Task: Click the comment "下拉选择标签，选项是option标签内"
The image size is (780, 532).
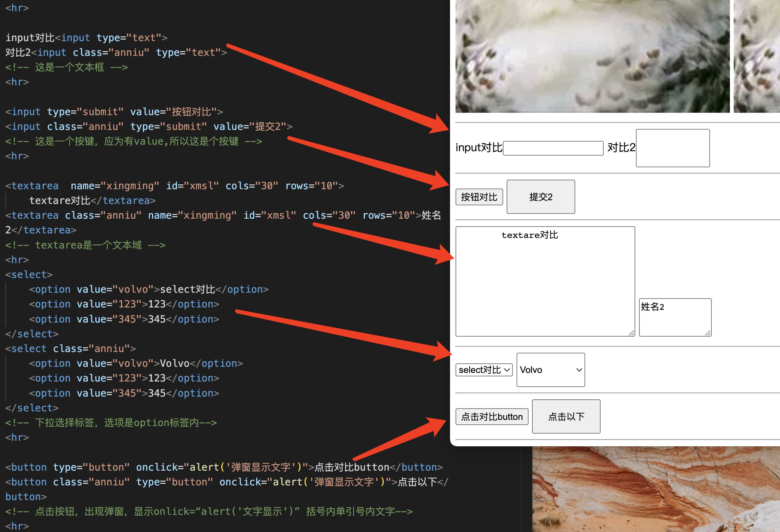Action: coord(111,423)
